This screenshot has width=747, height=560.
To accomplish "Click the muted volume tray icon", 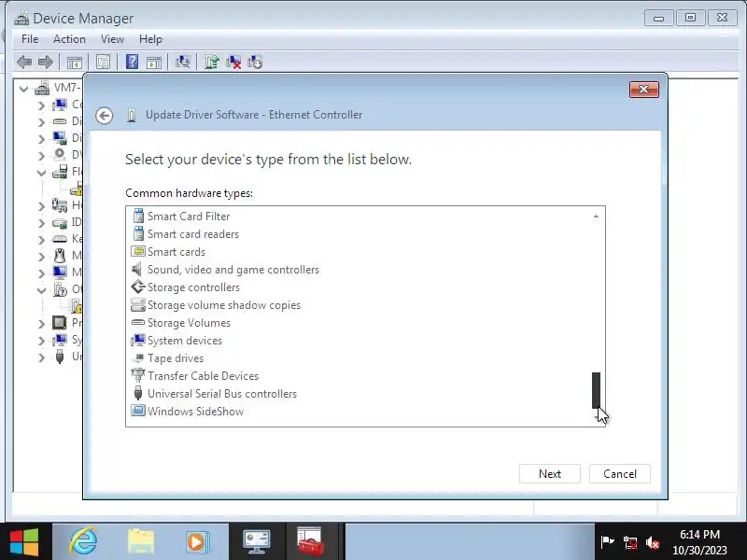I will pyautogui.click(x=653, y=542).
